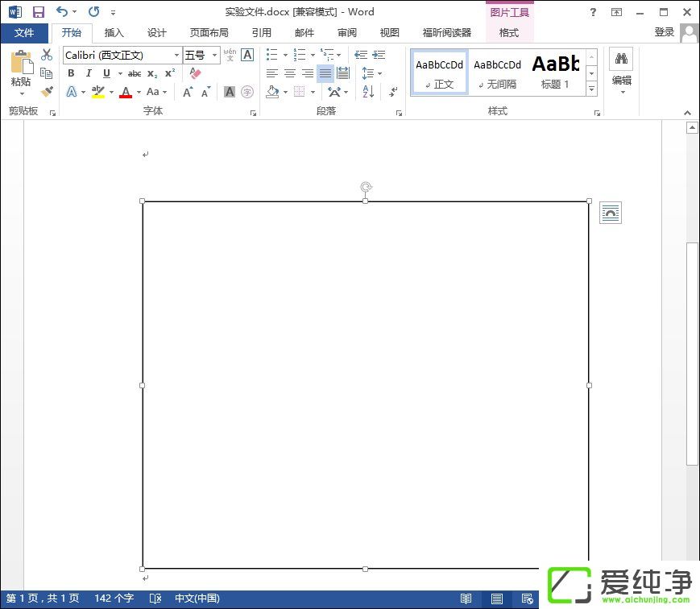Screen dimensions: 700x609
Task: Switch to the 插入 tab
Action: (x=114, y=33)
